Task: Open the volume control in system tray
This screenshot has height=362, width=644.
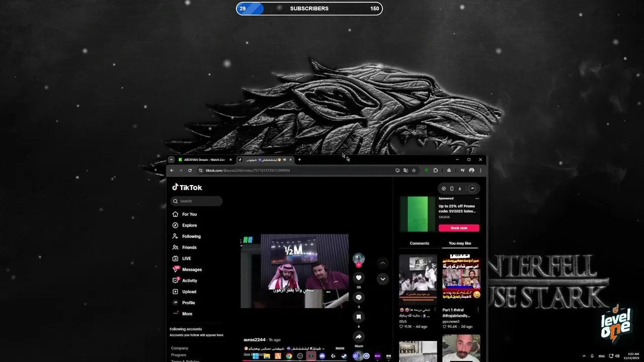Action: (617, 356)
